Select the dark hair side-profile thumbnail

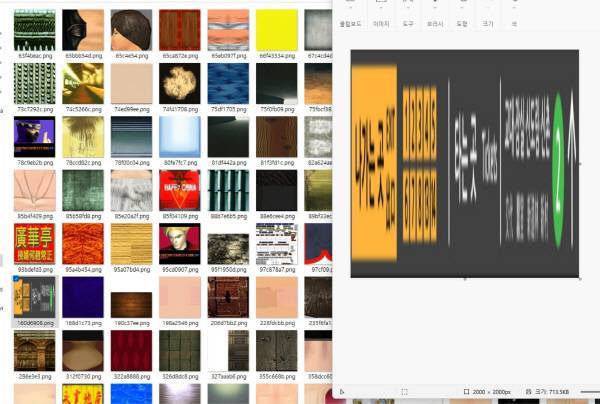pyautogui.click(x=83, y=30)
